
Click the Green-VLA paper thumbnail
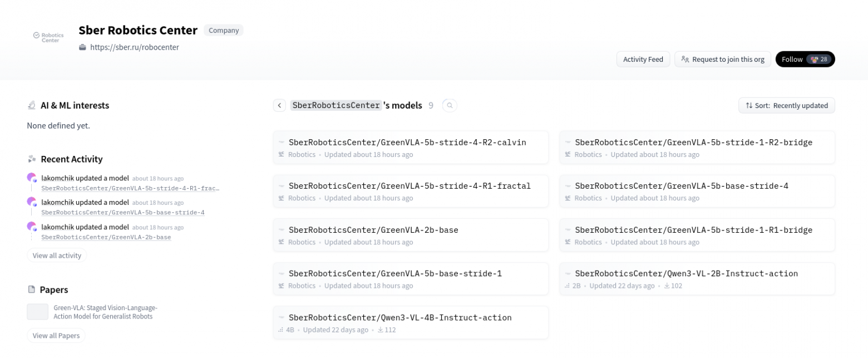[38, 312]
